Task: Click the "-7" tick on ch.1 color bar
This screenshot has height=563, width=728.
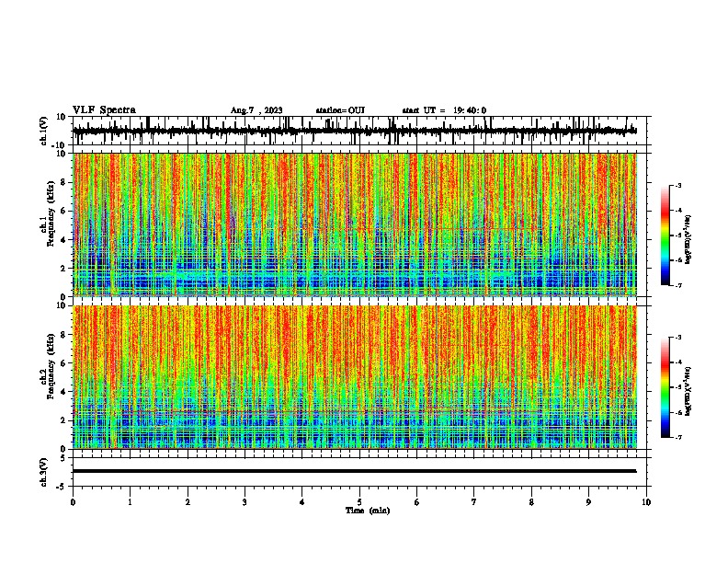Action: tap(678, 285)
